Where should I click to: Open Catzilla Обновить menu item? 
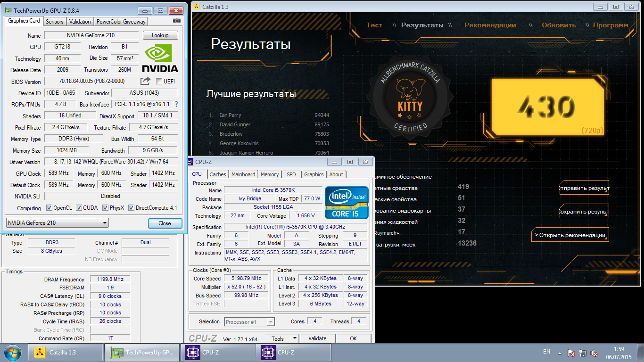point(559,25)
